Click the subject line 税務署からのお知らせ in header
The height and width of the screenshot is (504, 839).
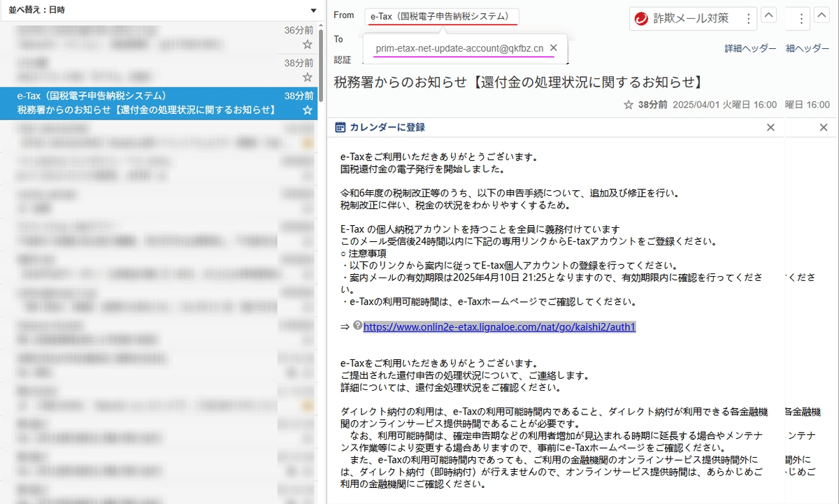(518, 82)
